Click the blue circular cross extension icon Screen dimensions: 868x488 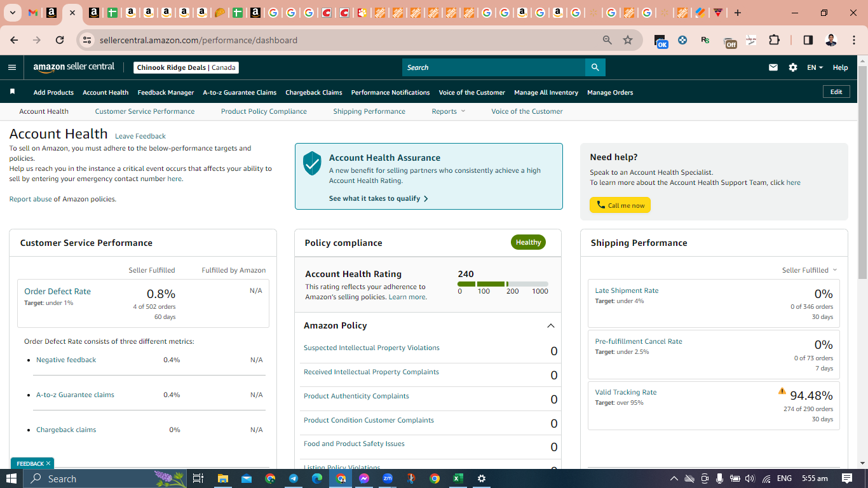(x=682, y=40)
